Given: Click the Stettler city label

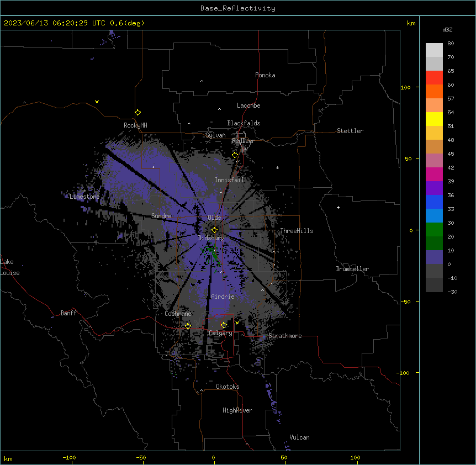Looking at the screenshot, I should coord(350,131).
